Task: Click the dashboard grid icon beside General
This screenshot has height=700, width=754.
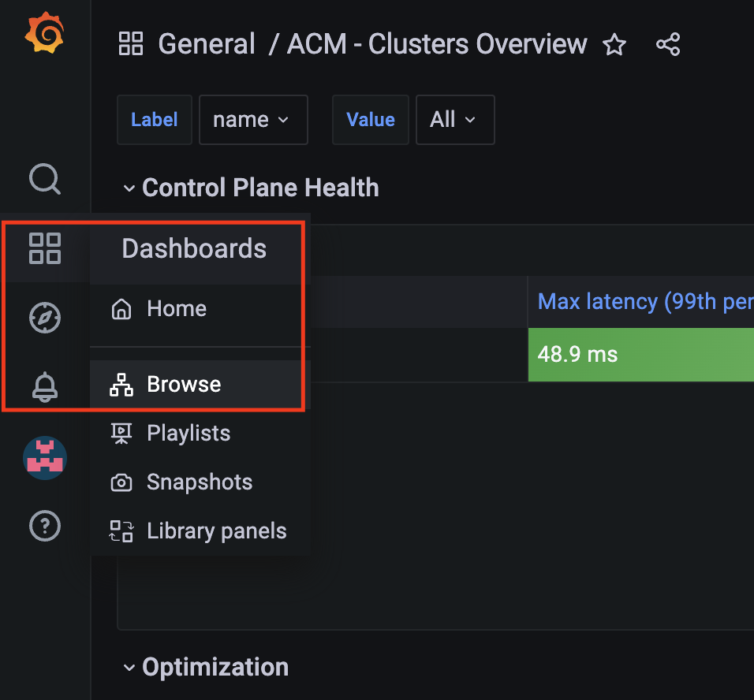Action: click(131, 44)
